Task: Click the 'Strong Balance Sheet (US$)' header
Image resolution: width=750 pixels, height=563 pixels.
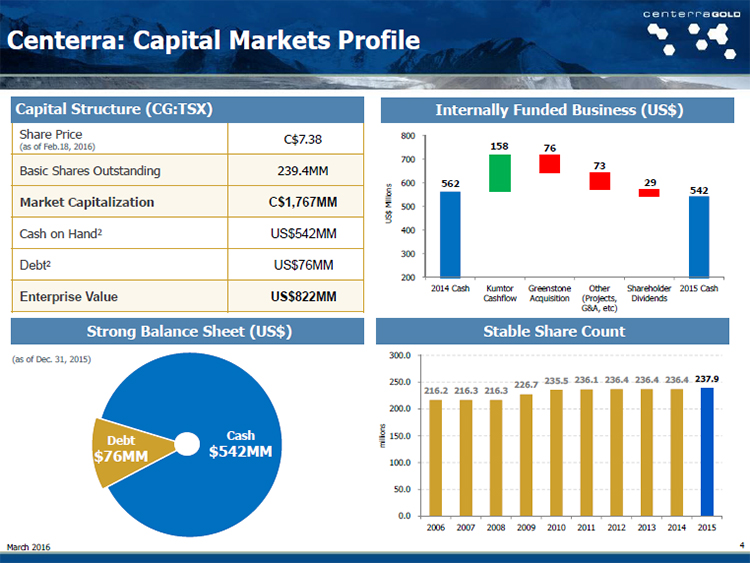Action: click(x=188, y=331)
